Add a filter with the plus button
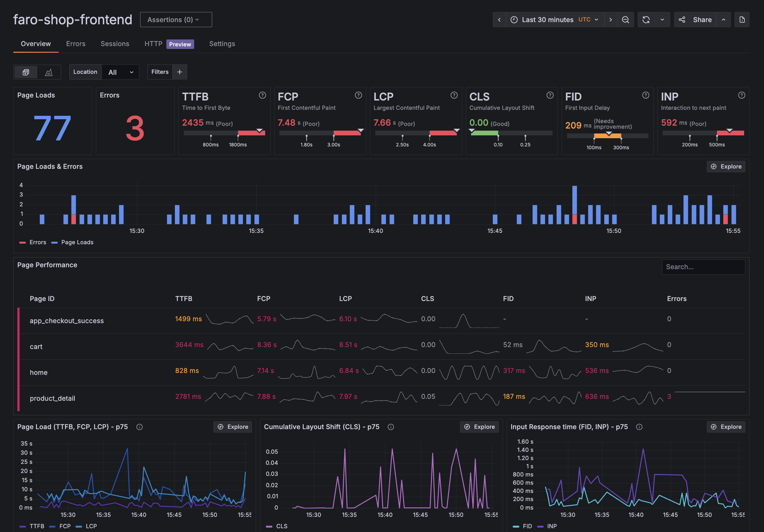Viewport: 764px width, 532px height. tap(179, 72)
